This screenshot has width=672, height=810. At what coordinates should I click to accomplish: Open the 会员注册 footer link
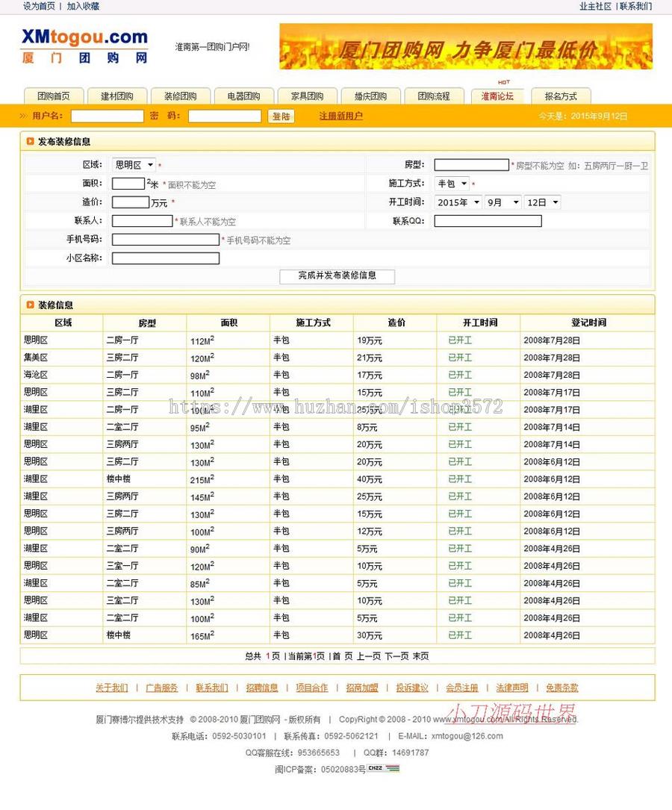pos(462,688)
